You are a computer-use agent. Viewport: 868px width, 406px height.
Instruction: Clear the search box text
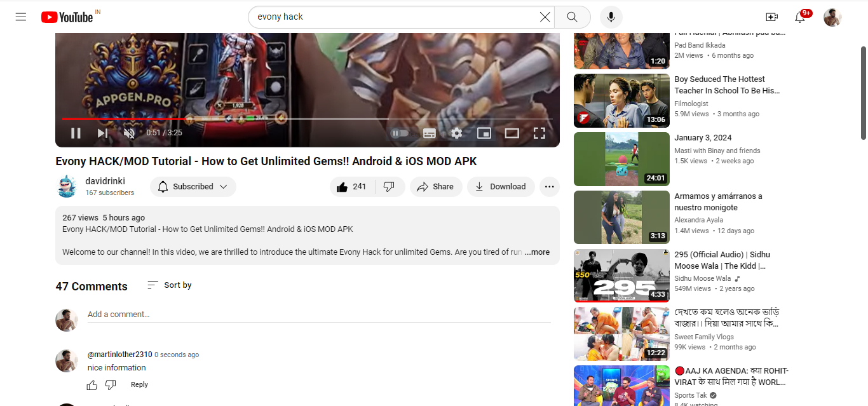tap(545, 17)
